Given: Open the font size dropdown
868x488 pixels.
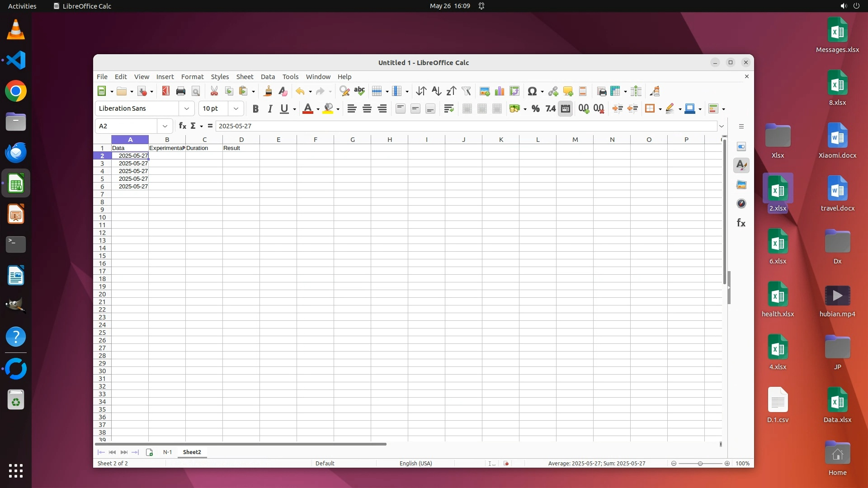Looking at the screenshot, I should (236, 108).
